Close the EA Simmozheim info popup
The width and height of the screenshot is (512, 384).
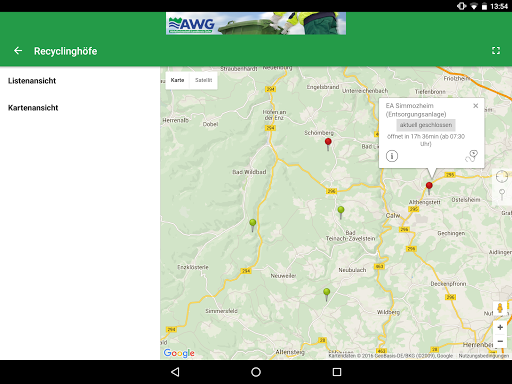click(x=476, y=106)
